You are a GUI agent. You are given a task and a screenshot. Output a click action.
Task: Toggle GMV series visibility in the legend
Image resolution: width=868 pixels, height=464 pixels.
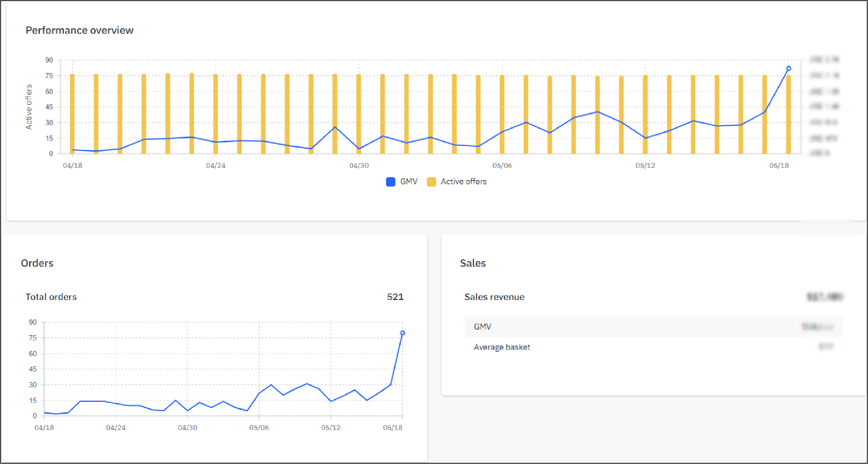(x=408, y=181)
